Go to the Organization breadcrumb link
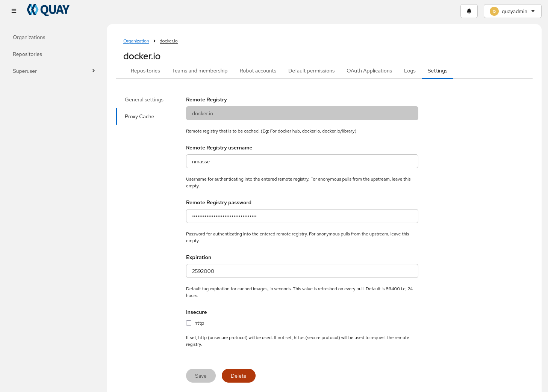 click(x=136, y=41)
